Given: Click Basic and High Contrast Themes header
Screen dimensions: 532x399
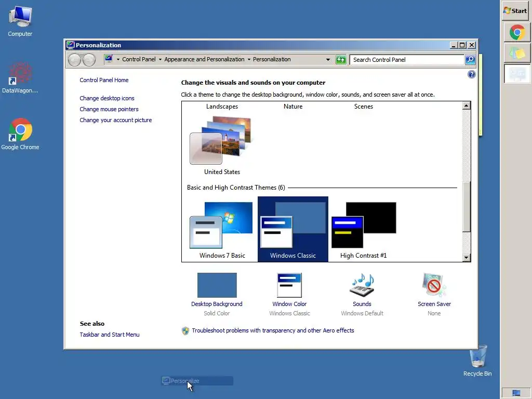Looking at the screenshot, I should click(236, 187).
